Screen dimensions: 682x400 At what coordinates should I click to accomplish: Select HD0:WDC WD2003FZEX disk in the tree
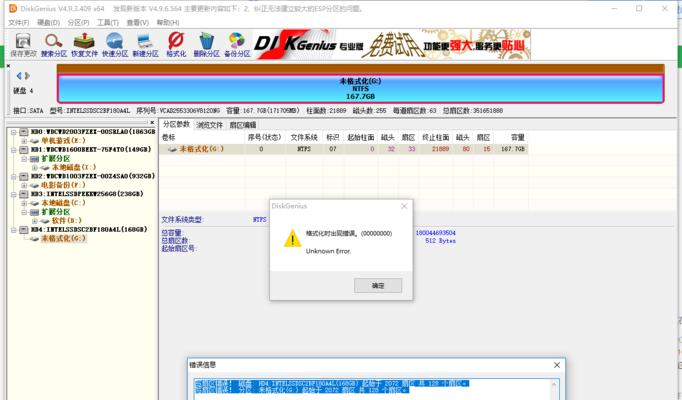coord(93,132)
